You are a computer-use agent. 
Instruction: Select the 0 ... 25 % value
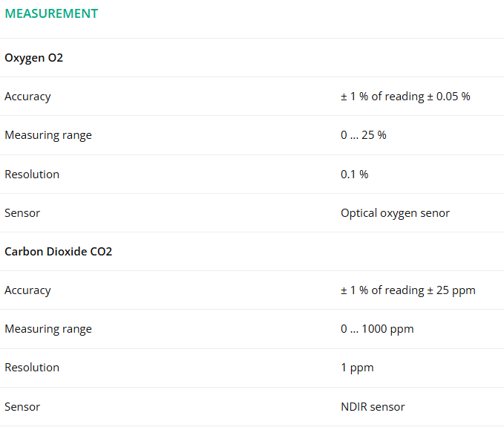(364, 135)
